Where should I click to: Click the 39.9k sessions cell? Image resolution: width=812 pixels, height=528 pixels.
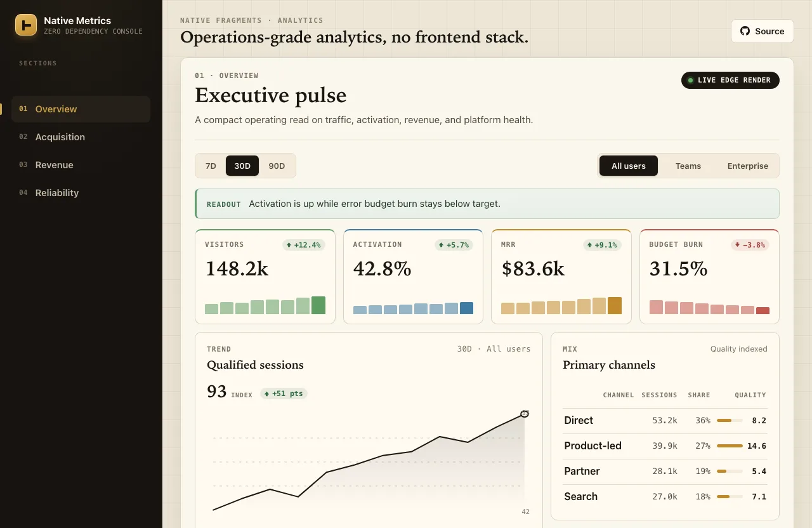(x=665, y=445)
